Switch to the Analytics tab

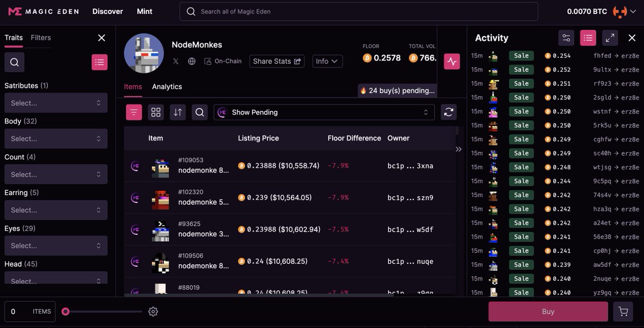167,86
